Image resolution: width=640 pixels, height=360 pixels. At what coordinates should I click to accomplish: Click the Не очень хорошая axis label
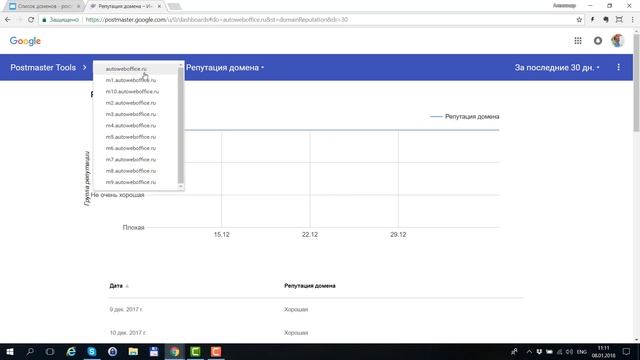click(117, 195)
